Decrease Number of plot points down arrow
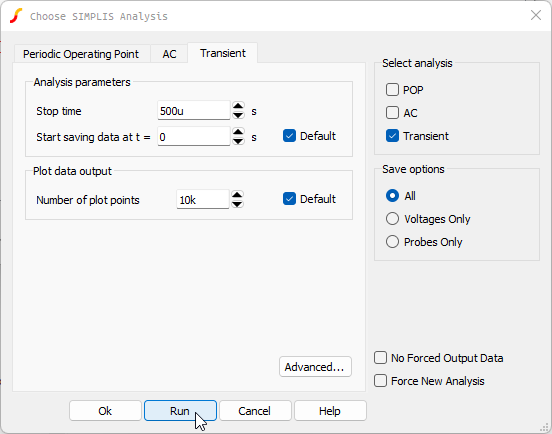The height and width of the screenshot is (434, 552). pyautogui.click(x=237, y=204)
